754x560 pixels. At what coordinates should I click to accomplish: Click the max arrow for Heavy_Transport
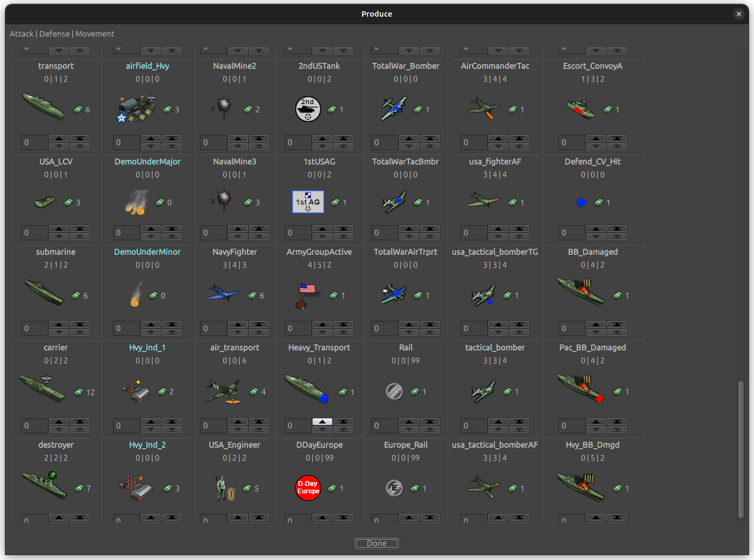(x=343, y=422)
